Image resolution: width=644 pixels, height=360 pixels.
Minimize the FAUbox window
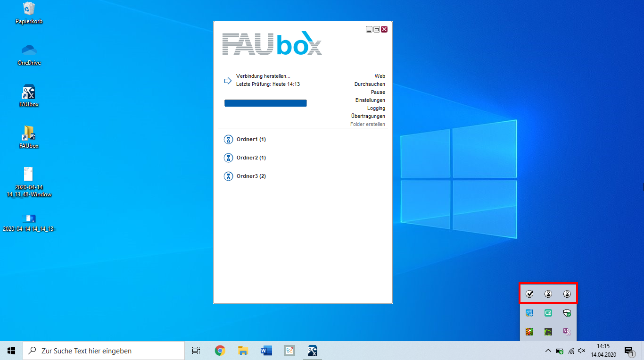click(369, 29)
